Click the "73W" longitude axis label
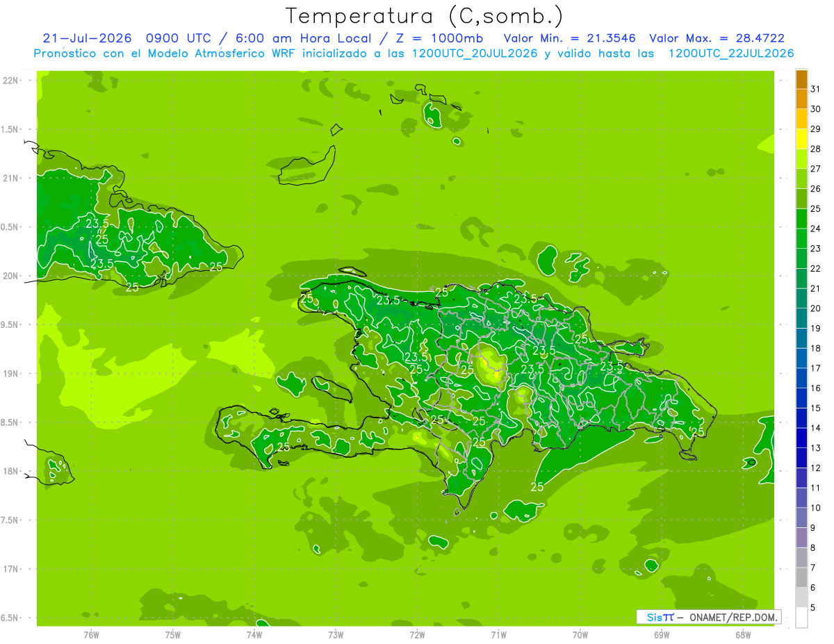 336,635
